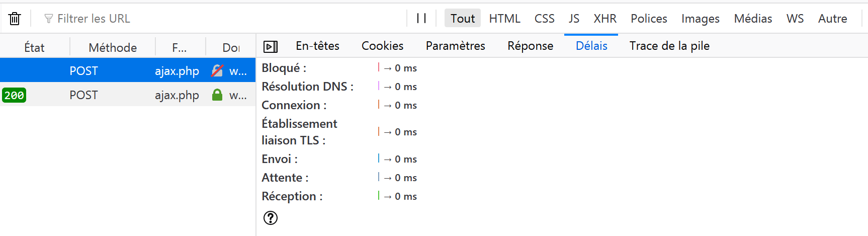Viewport: 868px width, 236px height.
Task: Sort by the Méthode column header
Action: pos(113,47)
